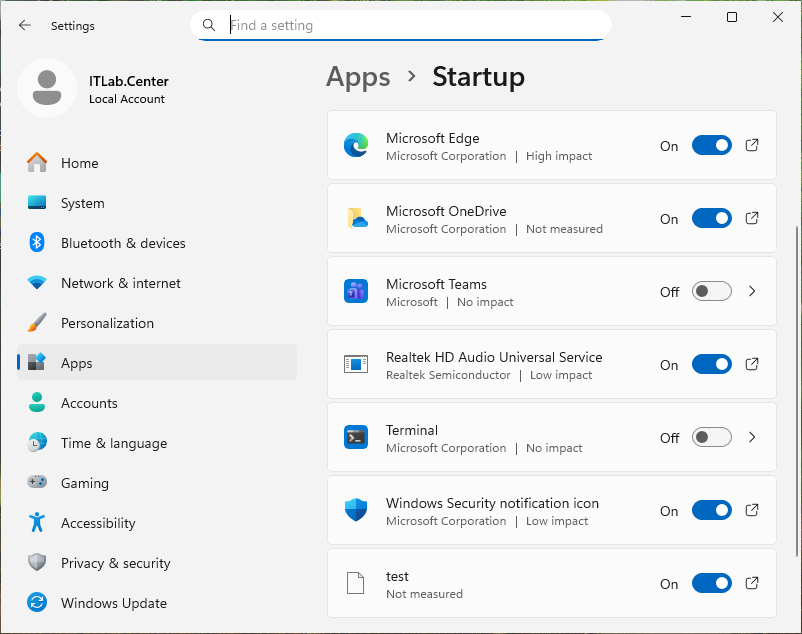Click the Realtek HD Audio icon
The height and width of the screenshot is (634, 802).
tap(356, 365)
